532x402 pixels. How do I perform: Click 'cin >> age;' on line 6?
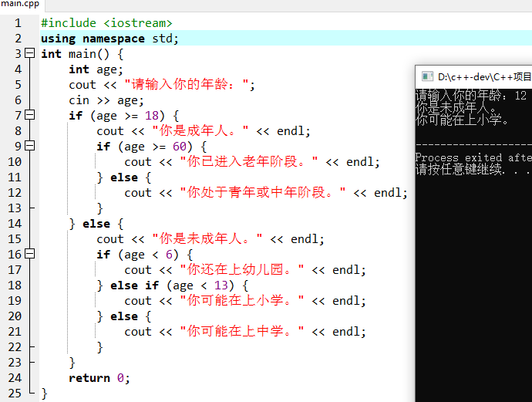[x=106, y=100]
